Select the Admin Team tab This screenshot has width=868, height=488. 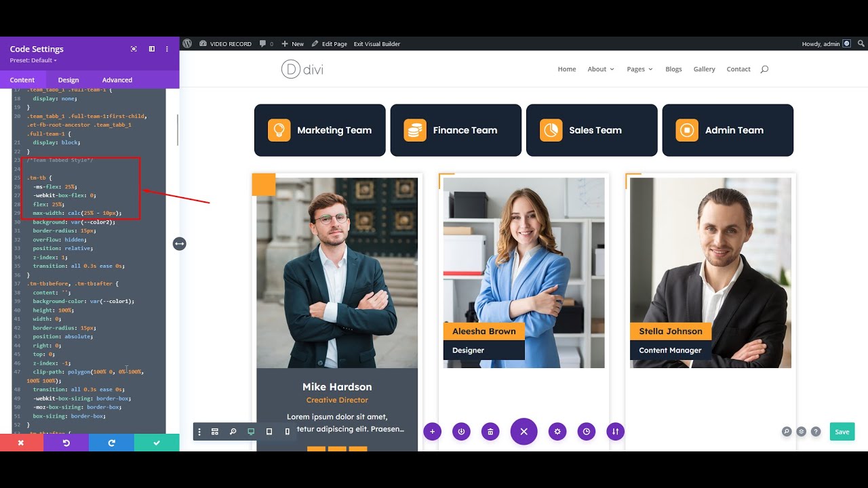tap(728, 130)
